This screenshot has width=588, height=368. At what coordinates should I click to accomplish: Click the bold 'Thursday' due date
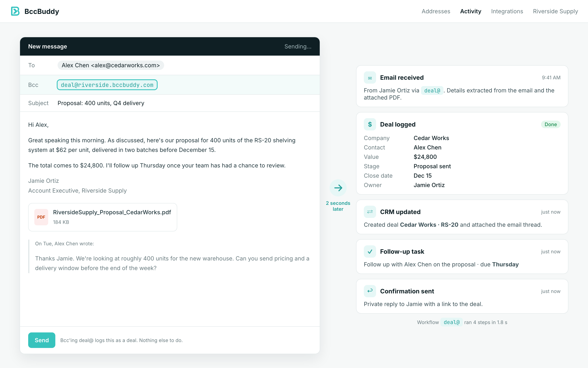point(505,264)
